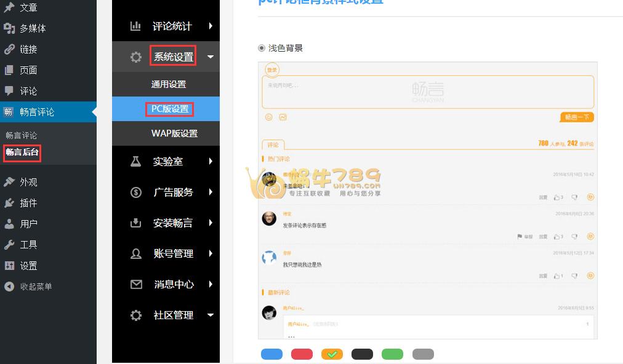Viewport: 623px width, 364px height.
Task: Pick the red color swatch
Action: pos(302,354)
